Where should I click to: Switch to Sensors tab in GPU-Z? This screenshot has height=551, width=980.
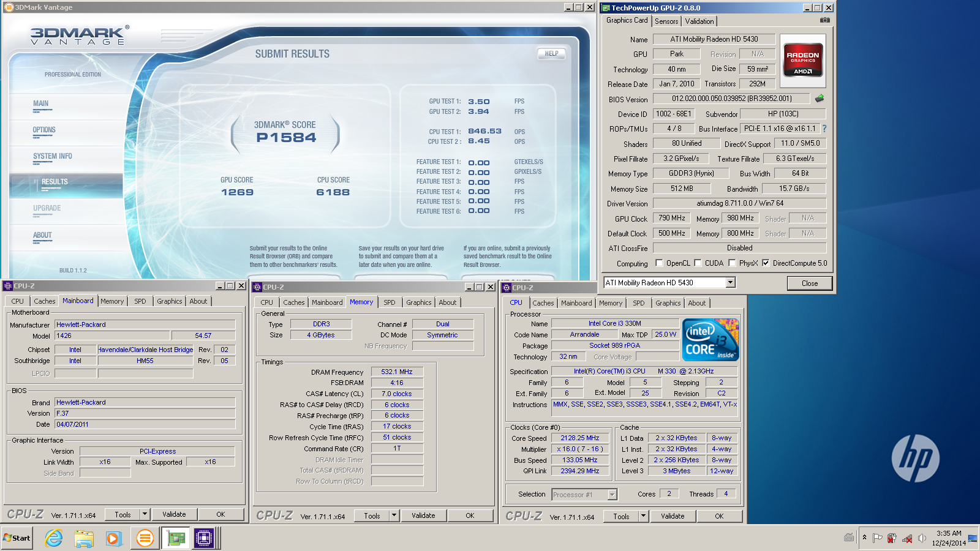pyautogui.click(x=666, y=21)
